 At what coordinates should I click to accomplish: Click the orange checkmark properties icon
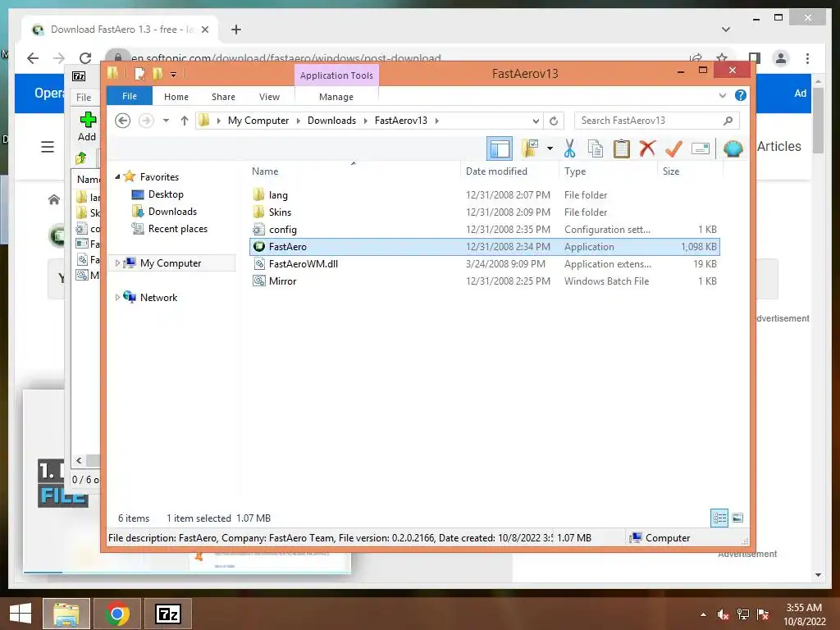point(673,148)
